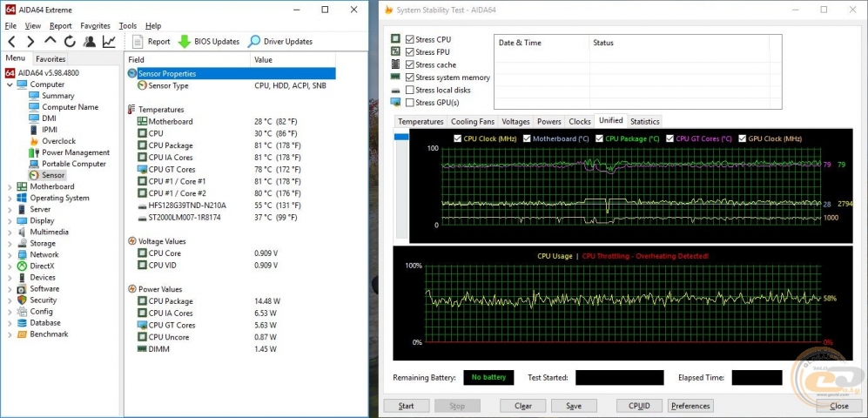
Task: Open the graph chart toolbar icon
Action: 109,42
